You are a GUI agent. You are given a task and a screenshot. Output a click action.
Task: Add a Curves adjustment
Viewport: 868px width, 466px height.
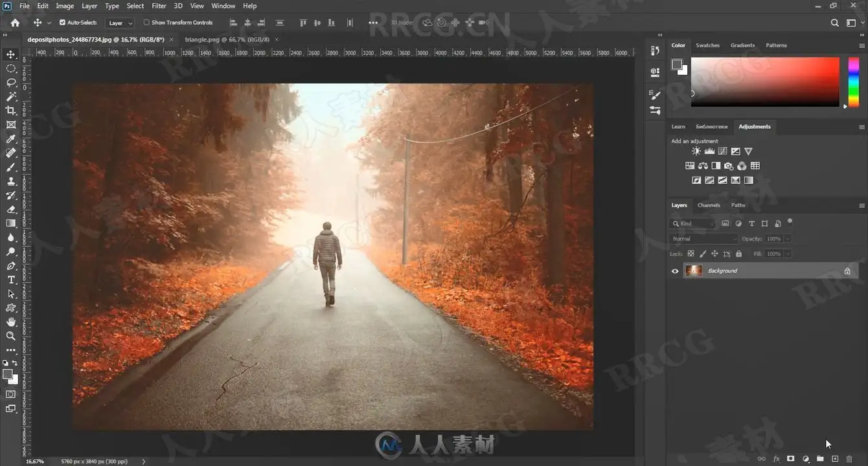[722, 151]
